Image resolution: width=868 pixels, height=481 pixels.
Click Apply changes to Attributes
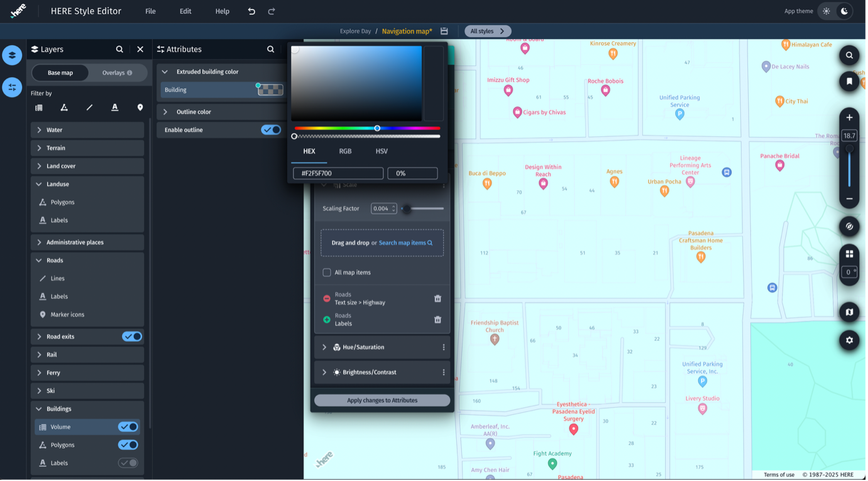click(x=382, y=400)
